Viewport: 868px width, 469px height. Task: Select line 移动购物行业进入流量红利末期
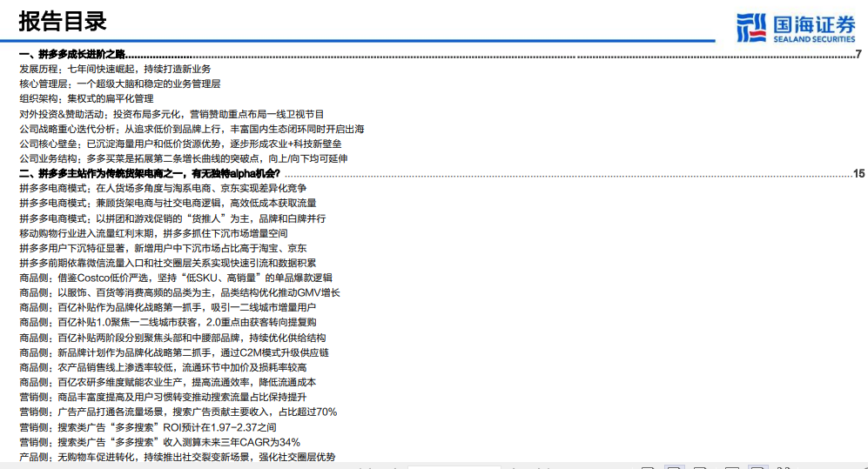pos(153,233)
